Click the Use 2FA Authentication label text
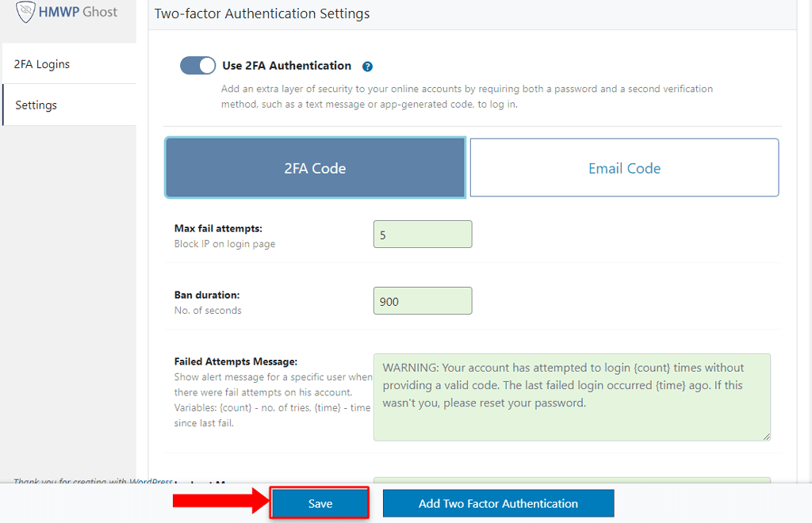 (286, 66)
